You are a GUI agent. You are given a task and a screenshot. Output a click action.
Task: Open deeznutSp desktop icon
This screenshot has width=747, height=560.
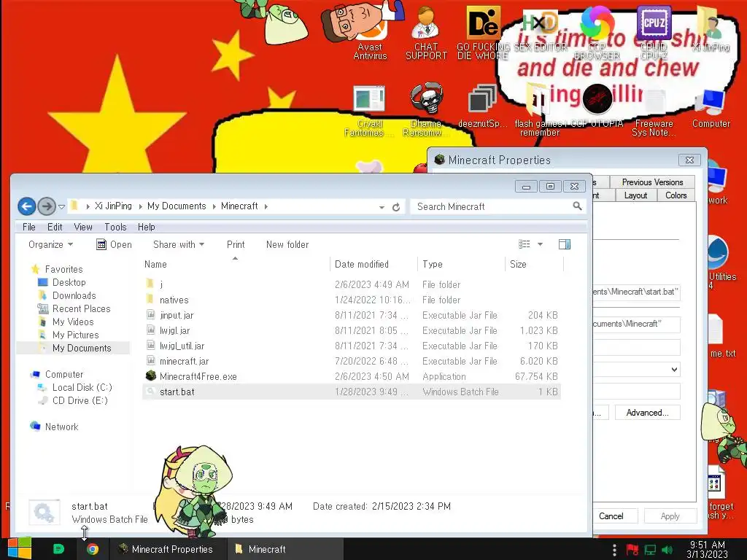(x=483, y=106)
